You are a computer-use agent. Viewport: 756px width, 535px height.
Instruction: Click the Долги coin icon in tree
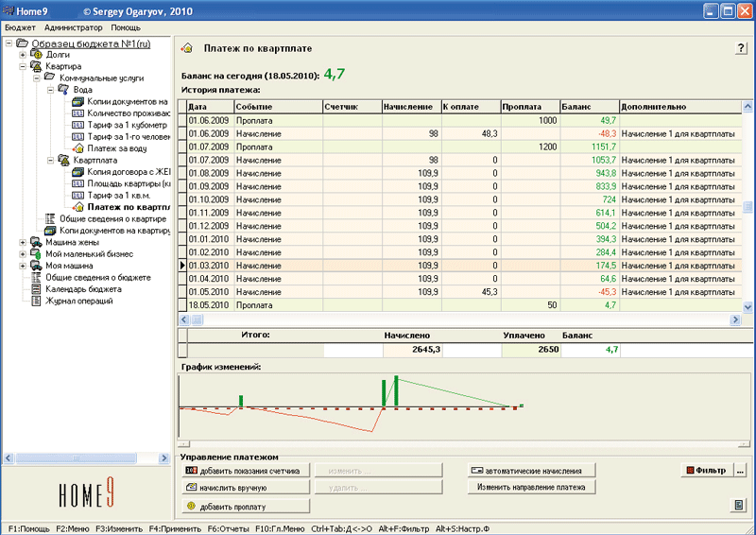(x=36, y=55)
